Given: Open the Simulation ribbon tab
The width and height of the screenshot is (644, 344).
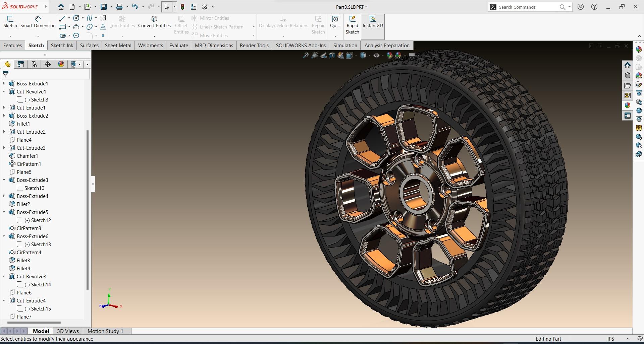Looking at the screenshot, I should 345,45.
